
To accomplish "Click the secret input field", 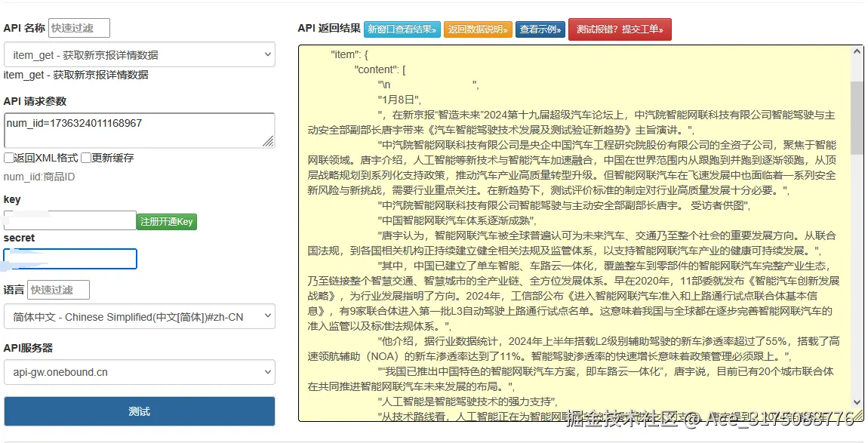I will click(70, 258).
